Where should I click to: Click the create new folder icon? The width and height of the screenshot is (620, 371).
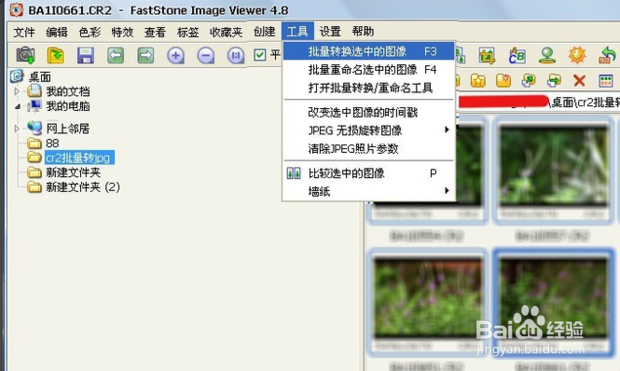tap(503, 81)
